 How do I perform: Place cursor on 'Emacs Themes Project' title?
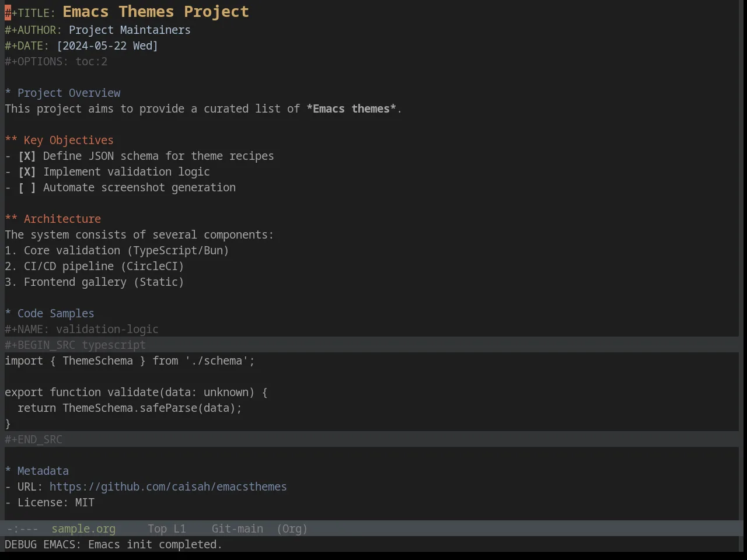point(156,12)
